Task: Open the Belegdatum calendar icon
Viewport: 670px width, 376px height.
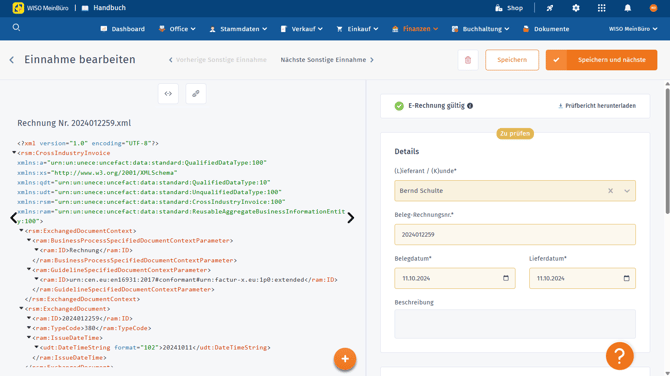Action: point(506,278)
